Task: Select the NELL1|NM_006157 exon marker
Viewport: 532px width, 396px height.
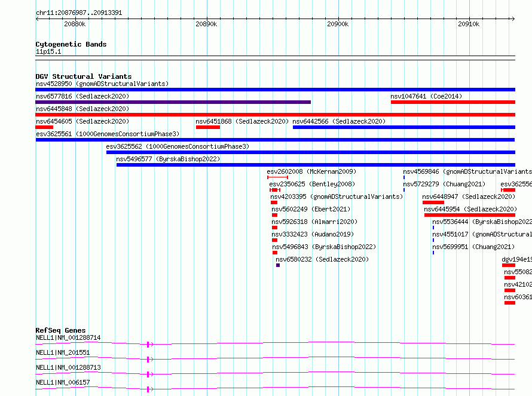Action: [x=150, y=389]
